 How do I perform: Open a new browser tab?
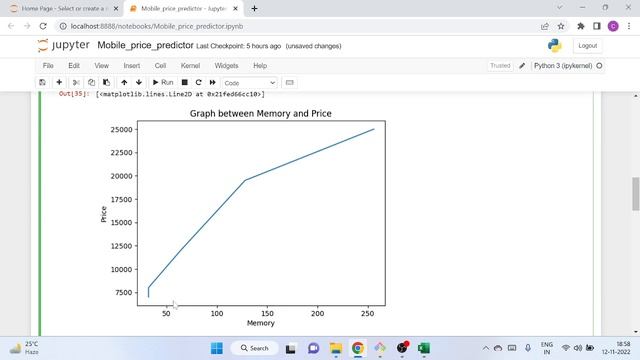point(254,8)
